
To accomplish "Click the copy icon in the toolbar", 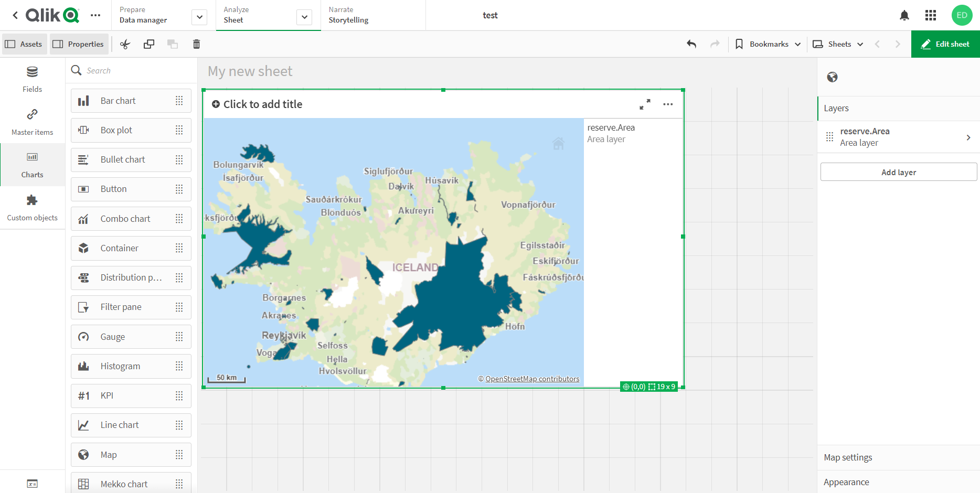I will pos(148,44).
